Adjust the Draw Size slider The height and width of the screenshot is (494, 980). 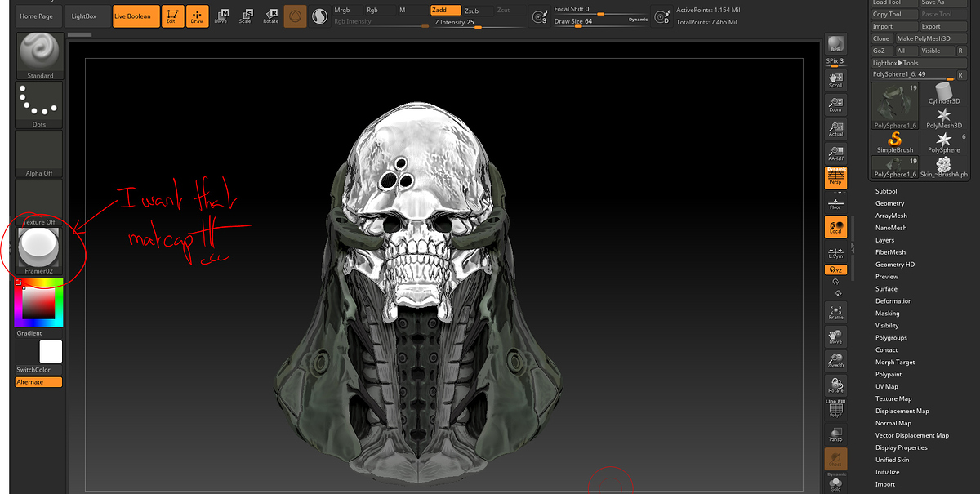(601, 21)
